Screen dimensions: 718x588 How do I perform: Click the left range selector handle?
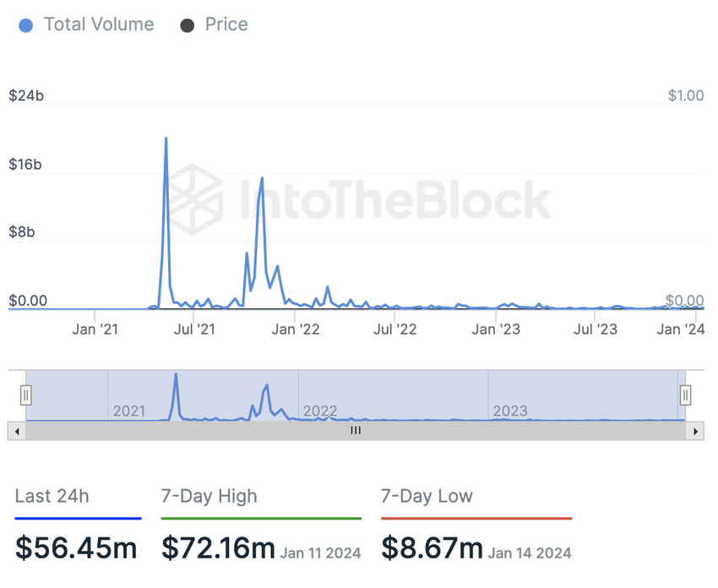click(26, 395)
